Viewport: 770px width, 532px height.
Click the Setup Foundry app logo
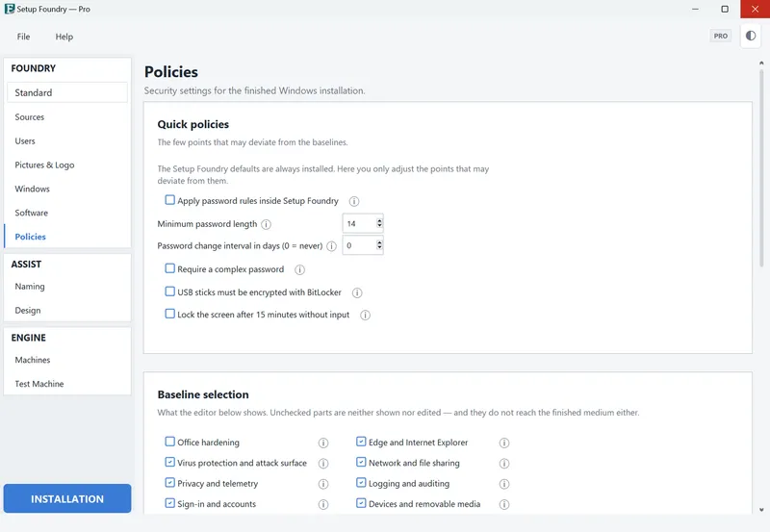[x=10, y=9]
